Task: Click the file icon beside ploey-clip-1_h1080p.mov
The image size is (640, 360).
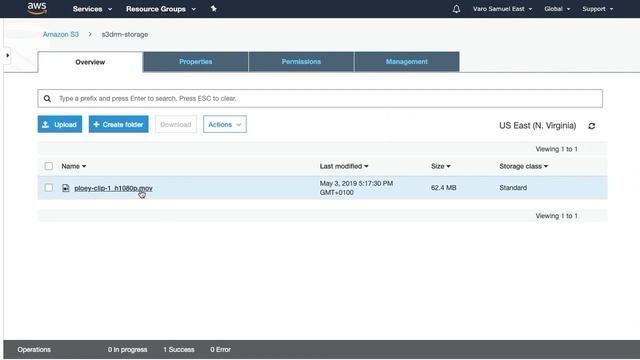Action: [x=66, y=188]
